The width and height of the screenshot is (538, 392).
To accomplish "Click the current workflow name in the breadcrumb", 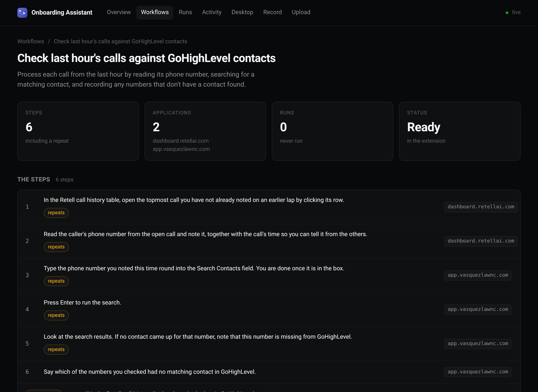I will point(120,41).
